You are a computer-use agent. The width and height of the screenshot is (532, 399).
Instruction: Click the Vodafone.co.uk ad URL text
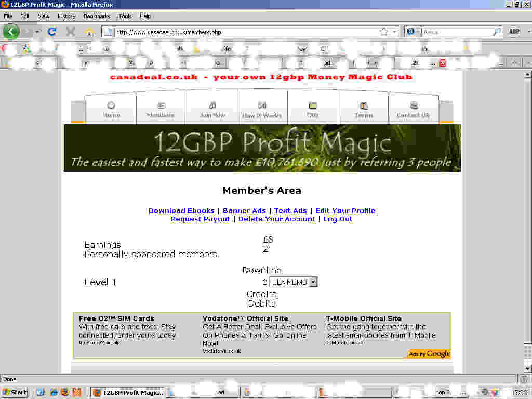(x=221, y=351)
